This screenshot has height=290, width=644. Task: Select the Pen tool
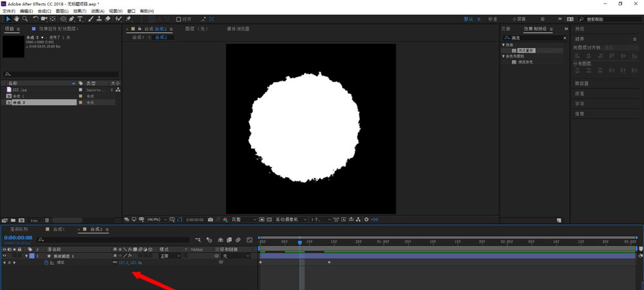pyautogui.click(x=71, y=19)
